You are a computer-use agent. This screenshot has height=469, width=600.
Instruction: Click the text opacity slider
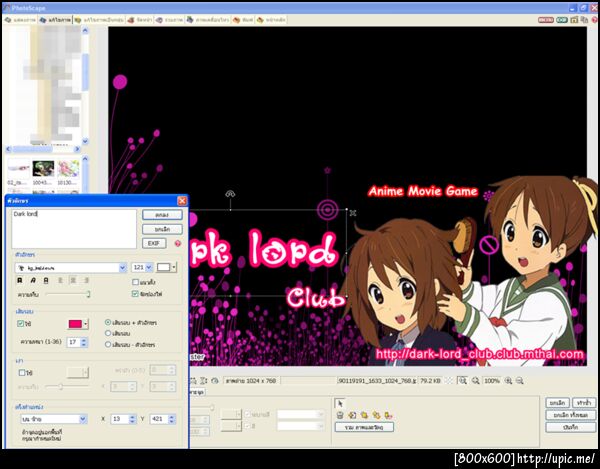coord(67,294)
